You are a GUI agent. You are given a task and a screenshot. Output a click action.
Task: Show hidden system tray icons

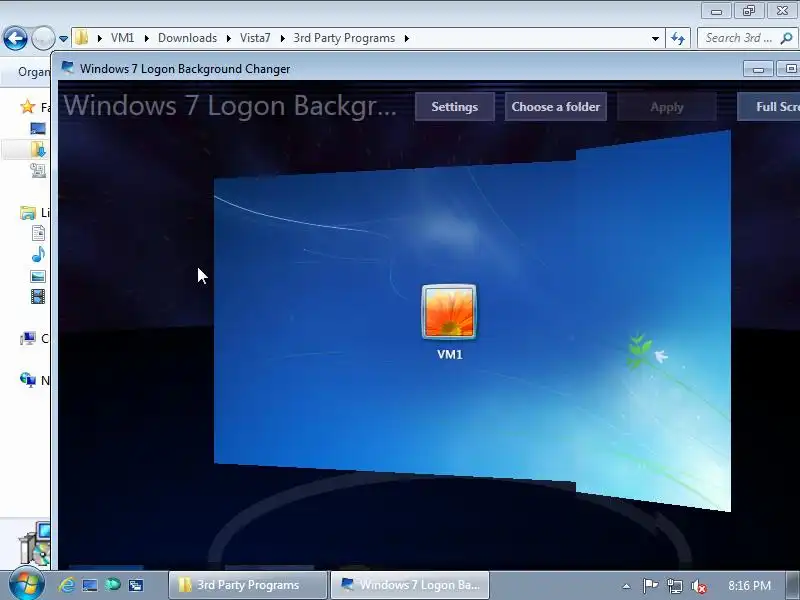[626, 586]
